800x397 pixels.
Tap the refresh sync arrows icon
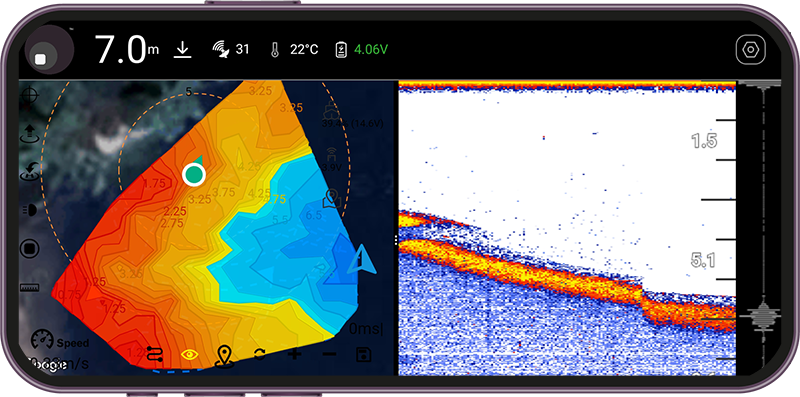click(x=260, y=354)
